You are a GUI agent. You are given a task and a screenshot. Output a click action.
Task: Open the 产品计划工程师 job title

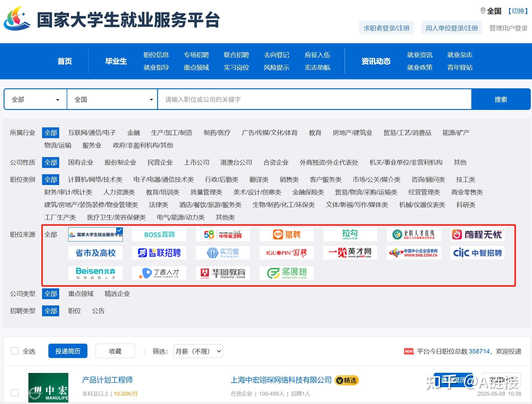(107, 380)
